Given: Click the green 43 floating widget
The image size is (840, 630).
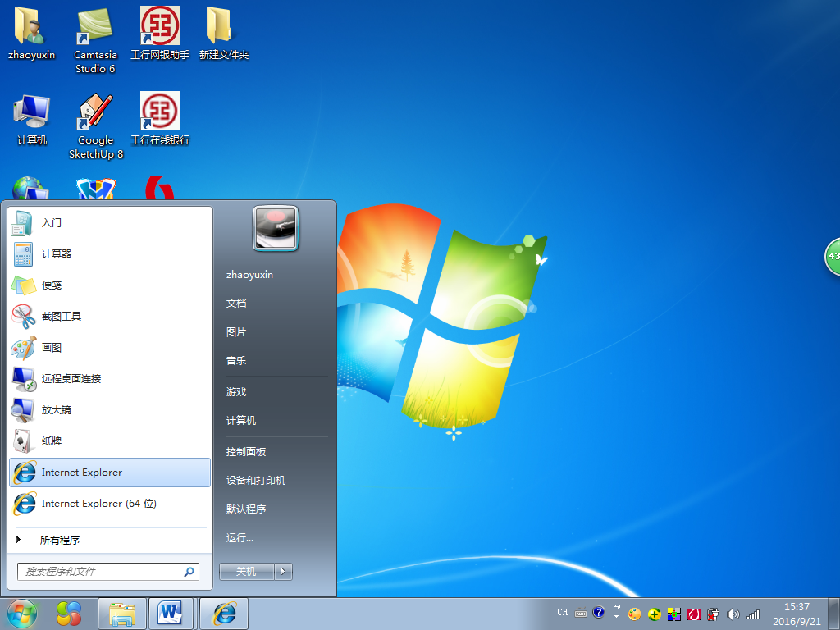Looking at the screenshot, I should tap(833, 256).
